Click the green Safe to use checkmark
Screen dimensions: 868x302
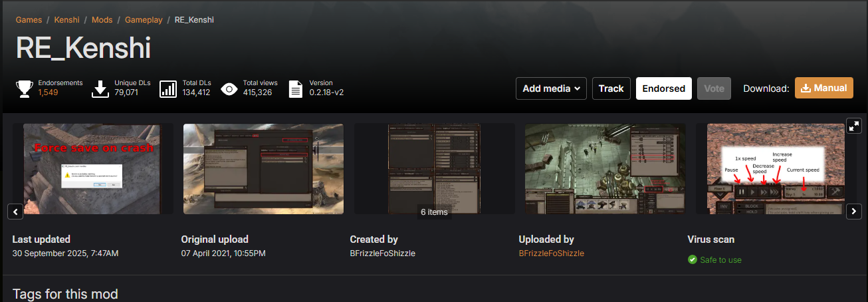[693, 259]
